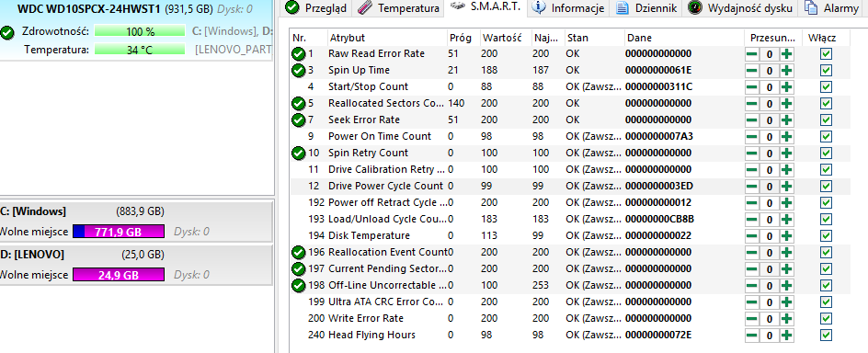Disable Head Flying Hours attribute
Viewport: 868px width, 353px height.
point(826,336)
